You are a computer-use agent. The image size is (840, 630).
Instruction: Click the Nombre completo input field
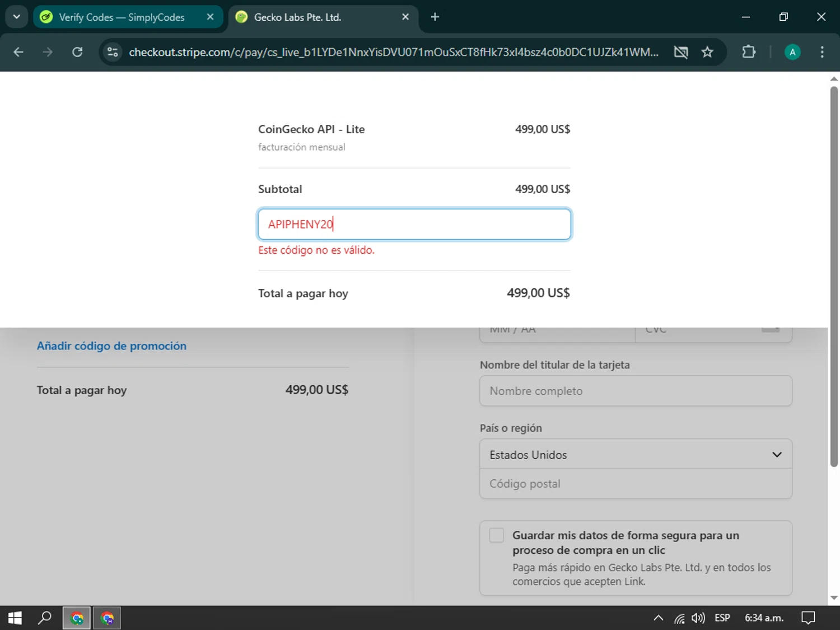click(636, 391)
